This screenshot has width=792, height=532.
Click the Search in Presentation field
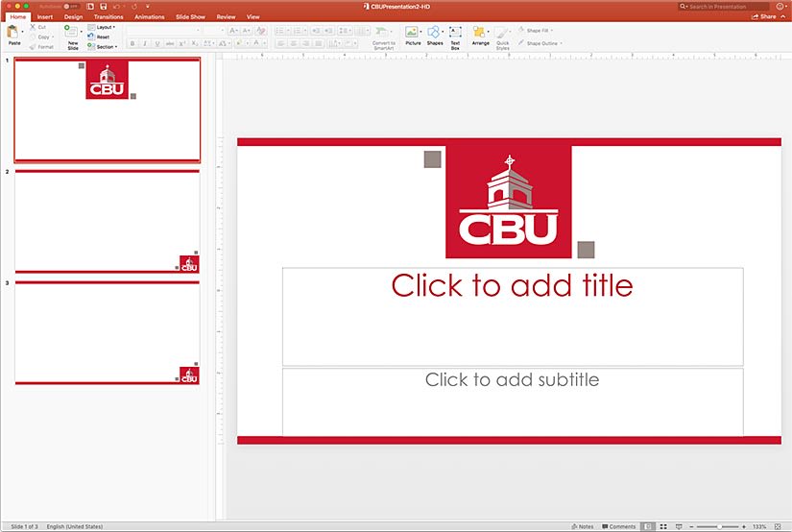click(723, 7)
